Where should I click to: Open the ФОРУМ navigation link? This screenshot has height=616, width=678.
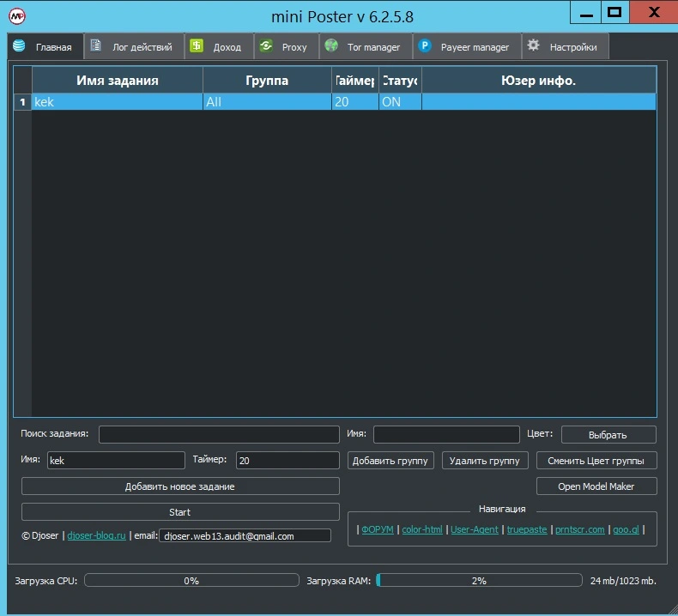[x=378, y=529]
